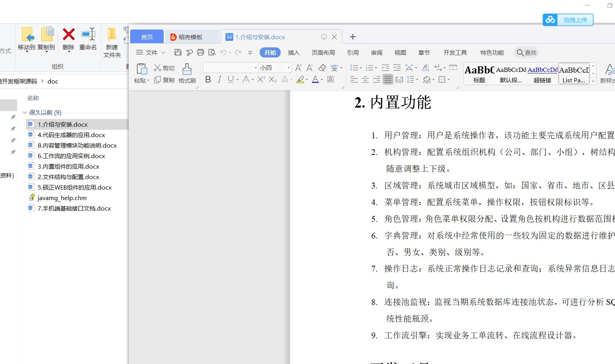Align paragraph right
This screenshot has height=364, width=615.
[x=377, y=80]
